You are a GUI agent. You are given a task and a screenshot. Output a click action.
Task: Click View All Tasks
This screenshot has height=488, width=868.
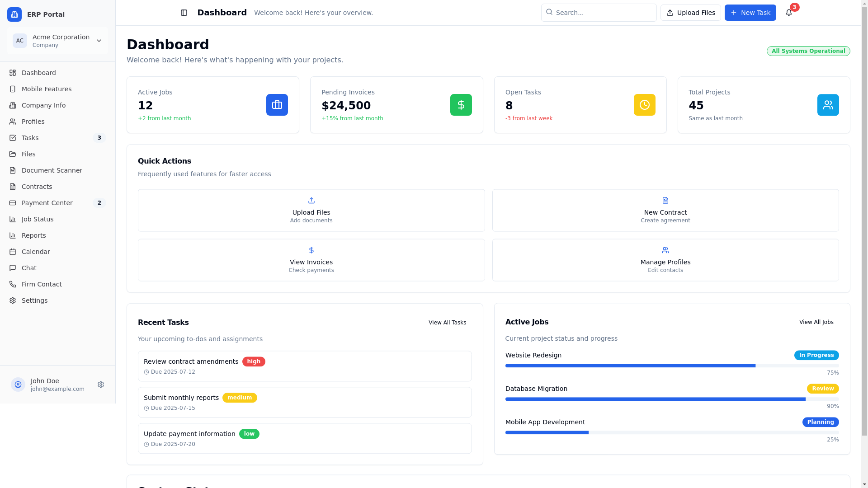447,323
